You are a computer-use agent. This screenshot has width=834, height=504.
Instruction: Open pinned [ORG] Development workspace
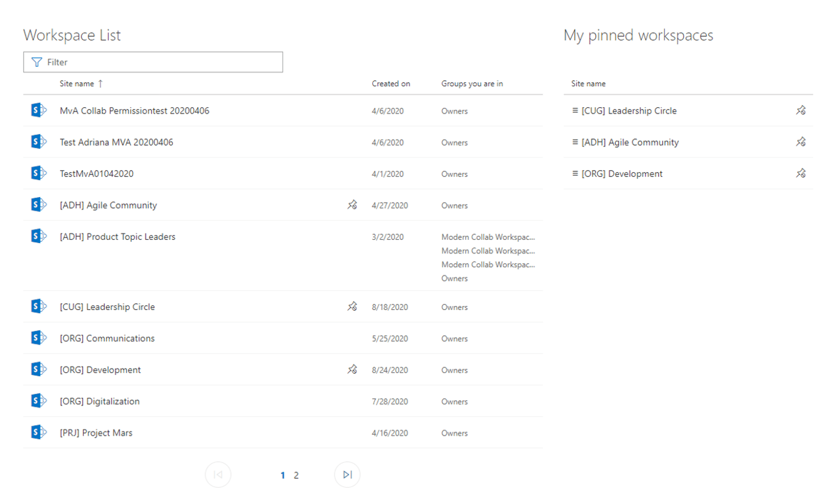(x=622, y=174)
